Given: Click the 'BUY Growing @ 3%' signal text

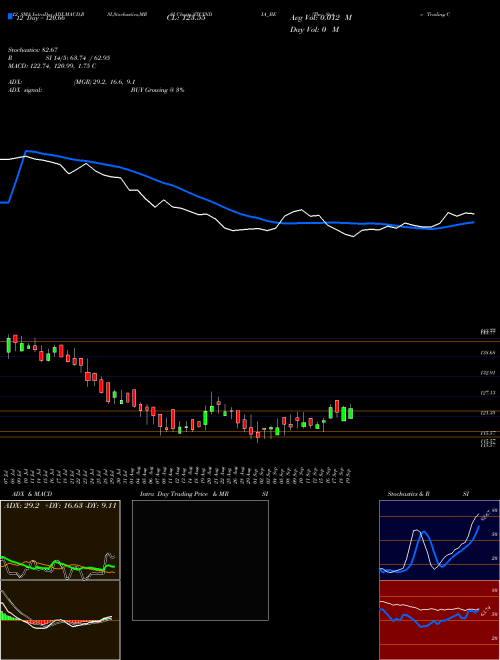Looking at the screenshot, I should 157,90.
